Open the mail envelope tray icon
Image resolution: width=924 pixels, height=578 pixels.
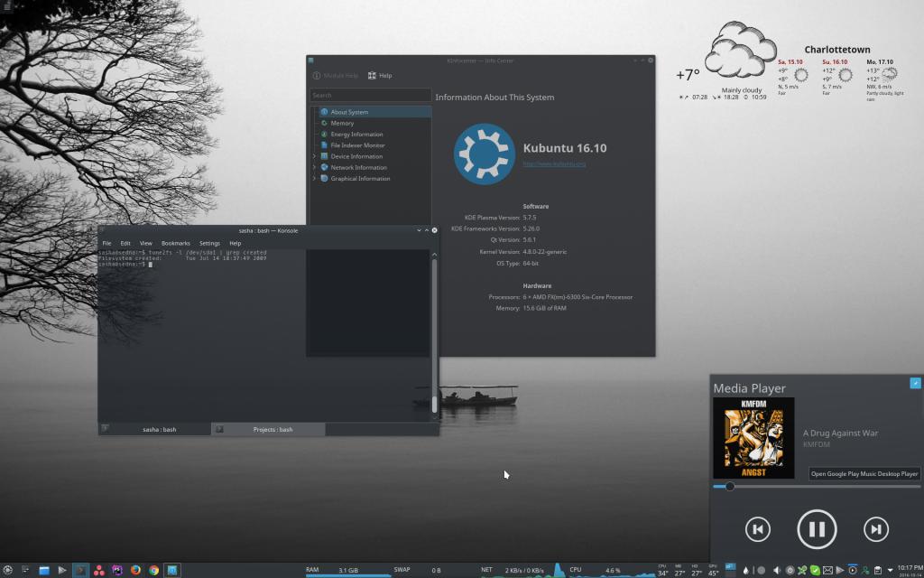[x=827, y=570]
